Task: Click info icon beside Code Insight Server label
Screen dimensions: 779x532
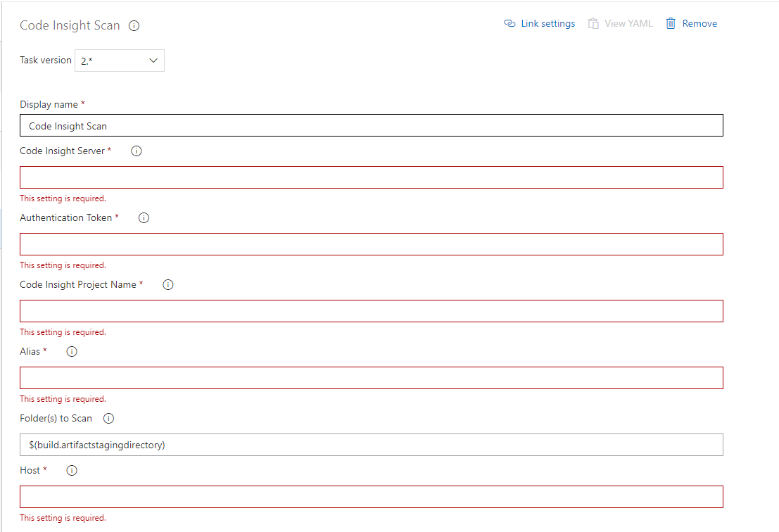Action: pyautogui.click(x=137, y=151)
